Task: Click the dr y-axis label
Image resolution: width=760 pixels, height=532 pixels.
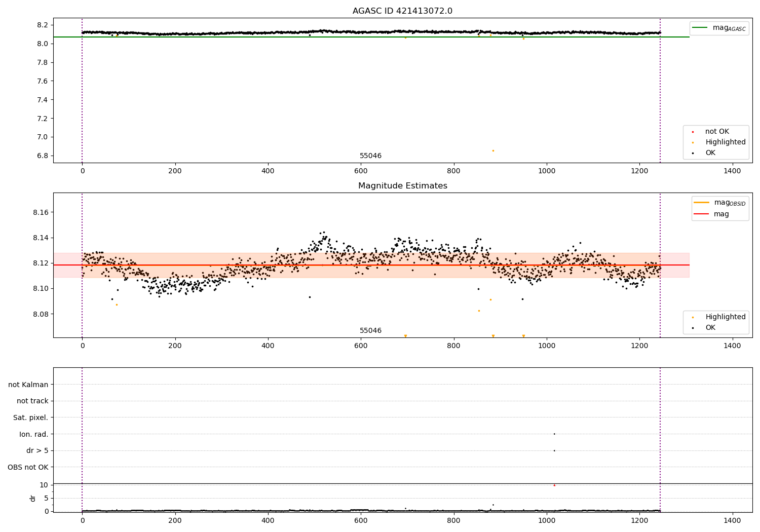Action: coord(33,498)
